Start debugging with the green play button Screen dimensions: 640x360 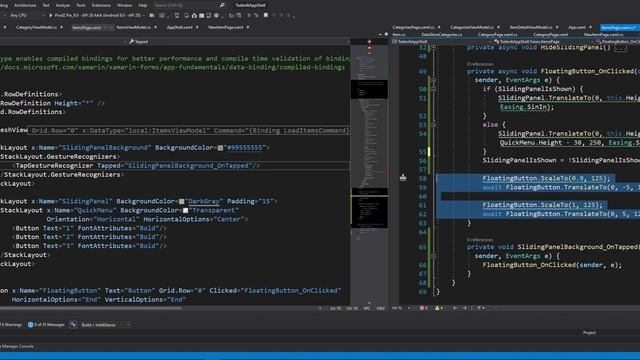coord(51,16)
